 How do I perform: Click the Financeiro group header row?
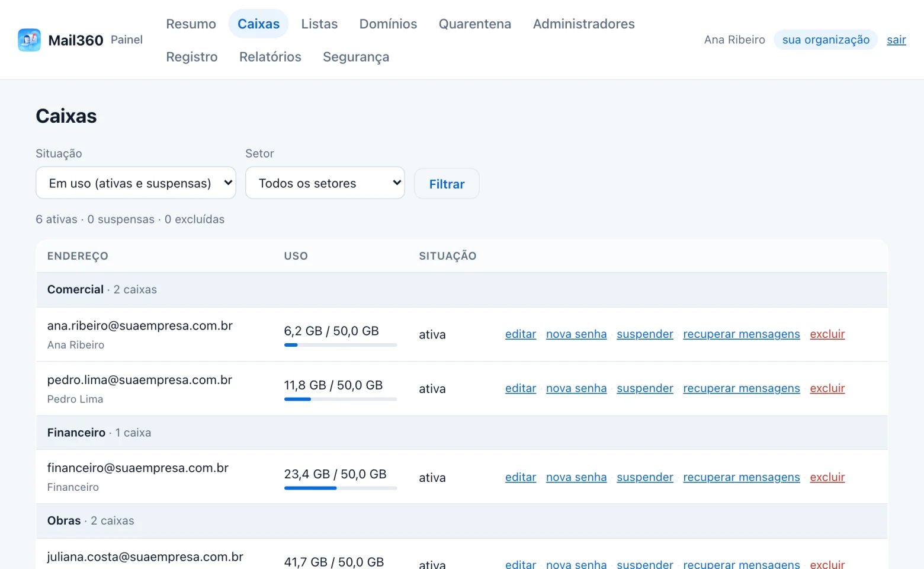coord(461,433)
